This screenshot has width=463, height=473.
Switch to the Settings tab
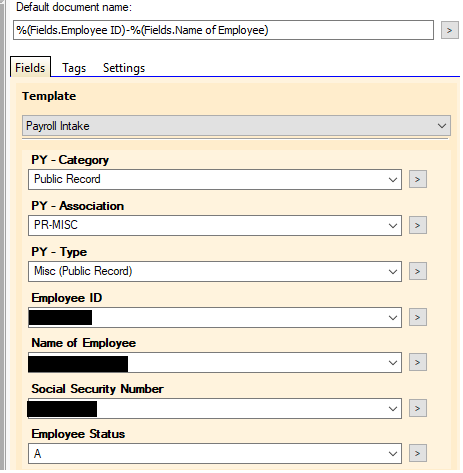[124, 68]
